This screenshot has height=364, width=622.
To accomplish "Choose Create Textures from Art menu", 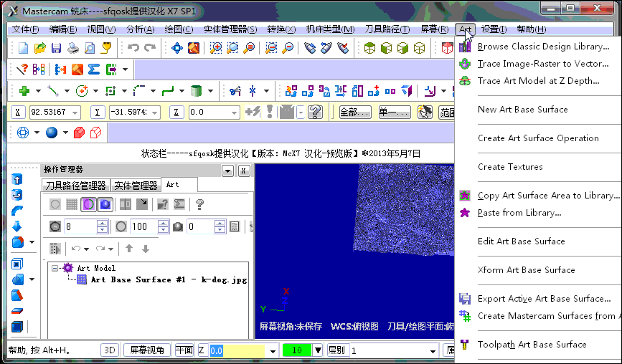I will click(x=510, y=167).
